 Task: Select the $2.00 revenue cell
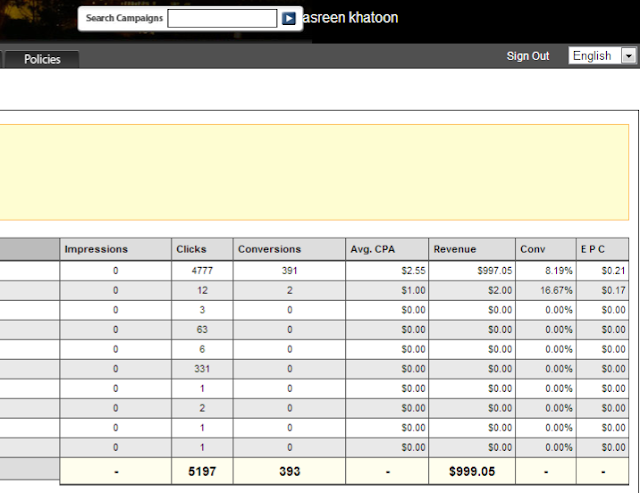point(472,290)
